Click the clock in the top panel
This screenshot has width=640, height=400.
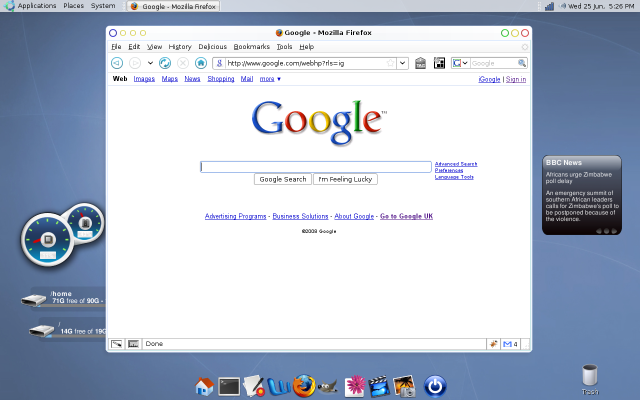(602, 6)
